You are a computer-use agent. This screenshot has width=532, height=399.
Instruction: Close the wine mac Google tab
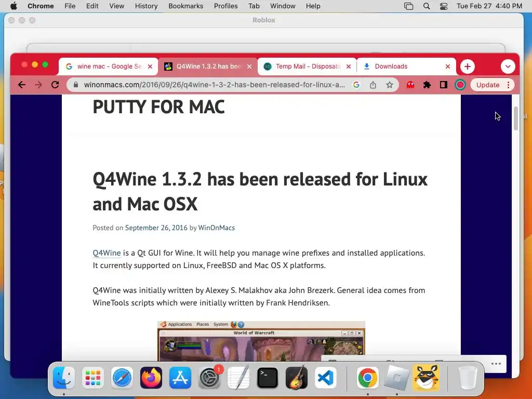(150, 66)
